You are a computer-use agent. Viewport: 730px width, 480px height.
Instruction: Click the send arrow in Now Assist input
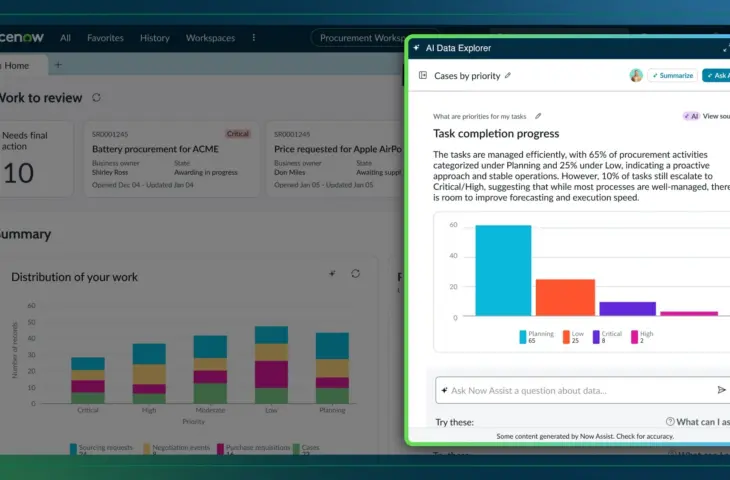(x=721, y=390)
